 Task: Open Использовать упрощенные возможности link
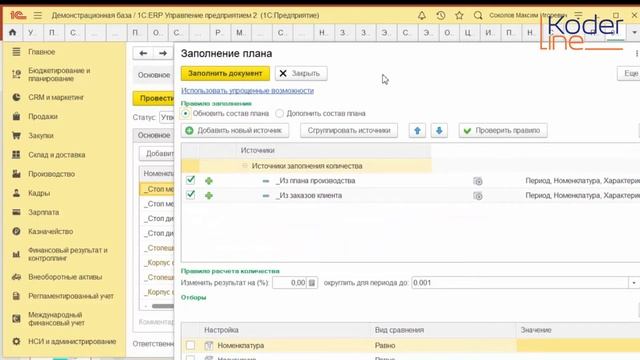(247, 91)
